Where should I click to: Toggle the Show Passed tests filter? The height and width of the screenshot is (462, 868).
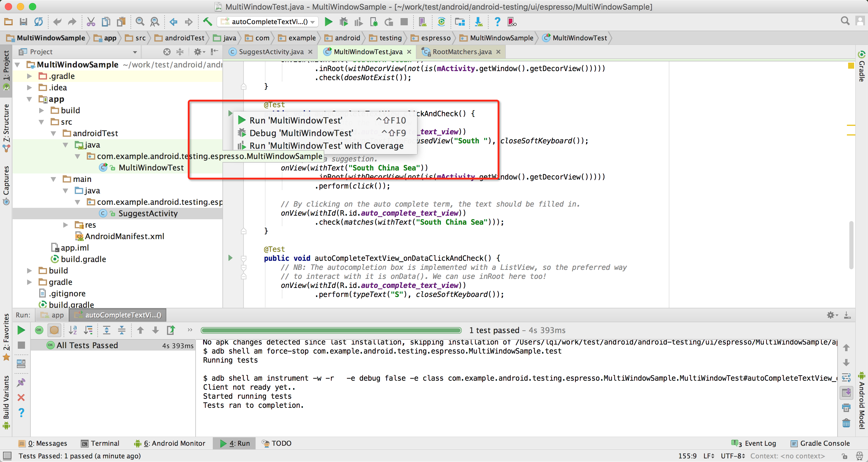(x=39, y=330)
